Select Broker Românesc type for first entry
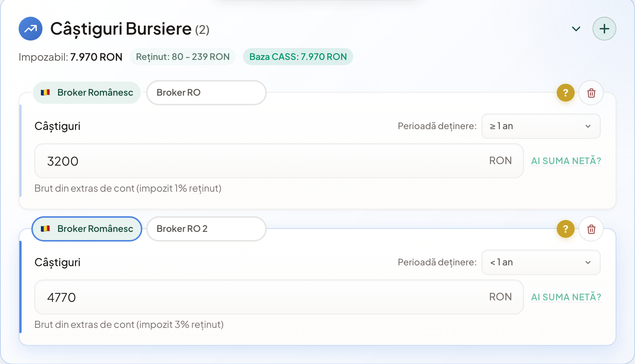This screenshot has height=364, width=635. click(86, 93)
